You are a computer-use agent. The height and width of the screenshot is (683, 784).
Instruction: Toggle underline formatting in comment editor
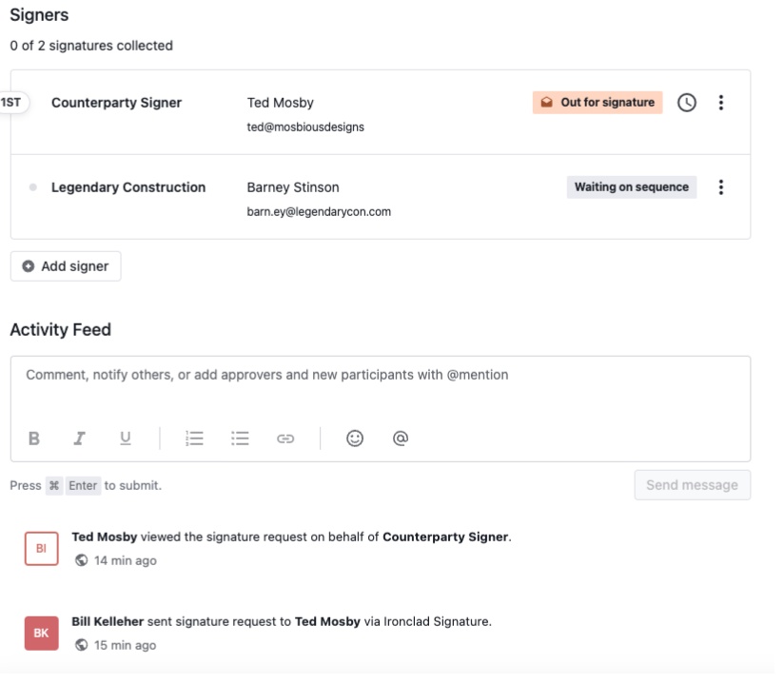(x=126, y=439)
